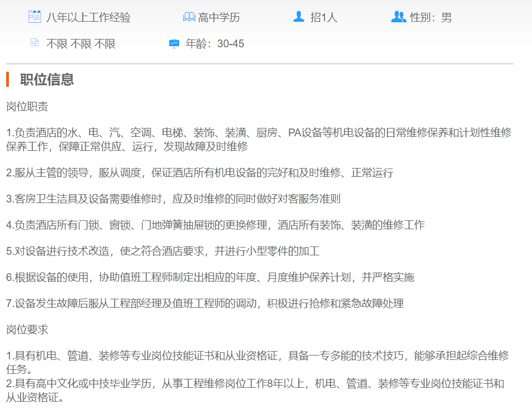Image resolution: width=532 pixels, height=410 pixels.
Task: Select the 性别：男 gender label
Action: [x=431, y=17]
